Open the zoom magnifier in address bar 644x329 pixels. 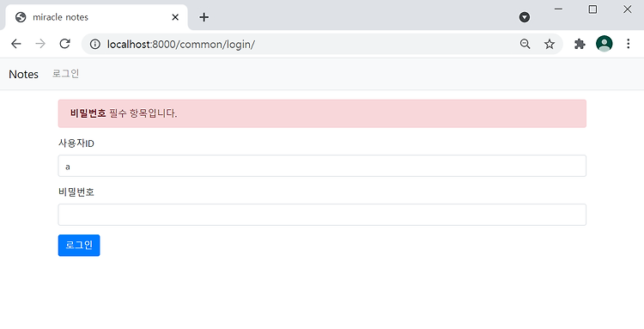[525, 44]
